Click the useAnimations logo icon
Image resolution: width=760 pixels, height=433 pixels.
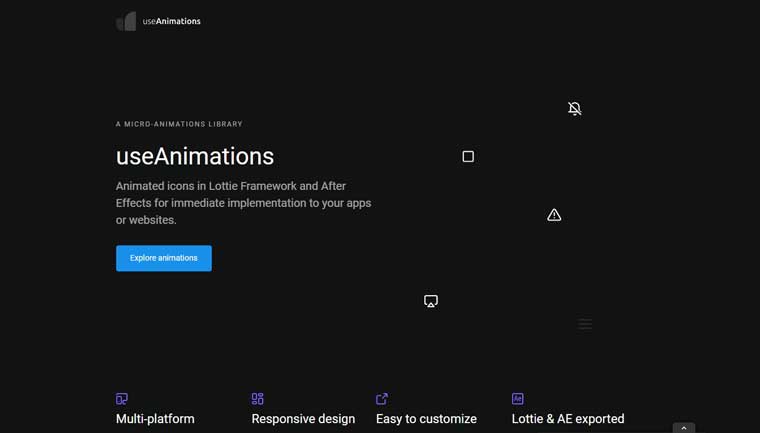coord(126,21)
